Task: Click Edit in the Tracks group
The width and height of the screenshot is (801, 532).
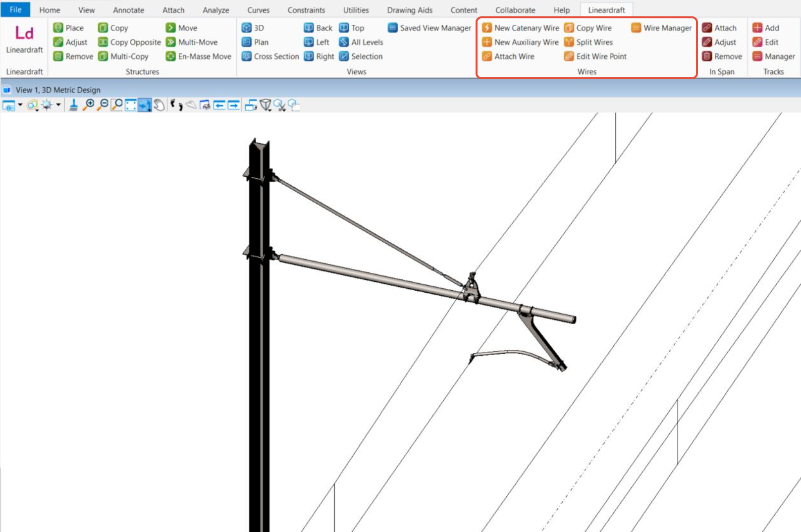Action: click(x=765, y=42)
